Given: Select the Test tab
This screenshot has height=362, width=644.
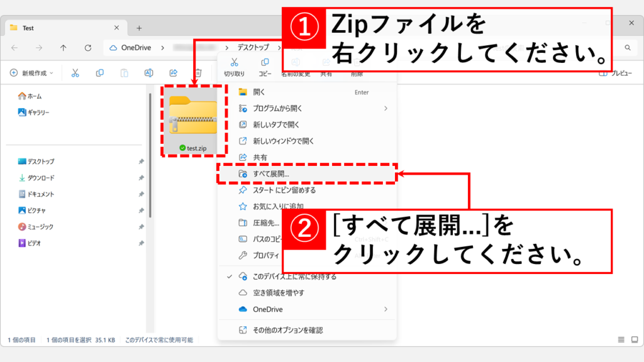Looking at the screenshot, I should click(65, 28).
